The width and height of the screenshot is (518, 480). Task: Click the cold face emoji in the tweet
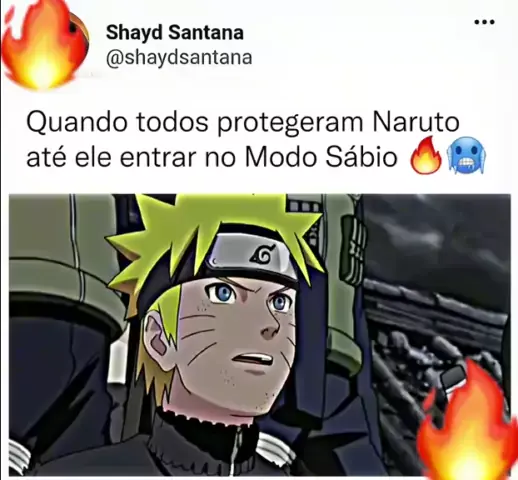click(x=468, y=156)
